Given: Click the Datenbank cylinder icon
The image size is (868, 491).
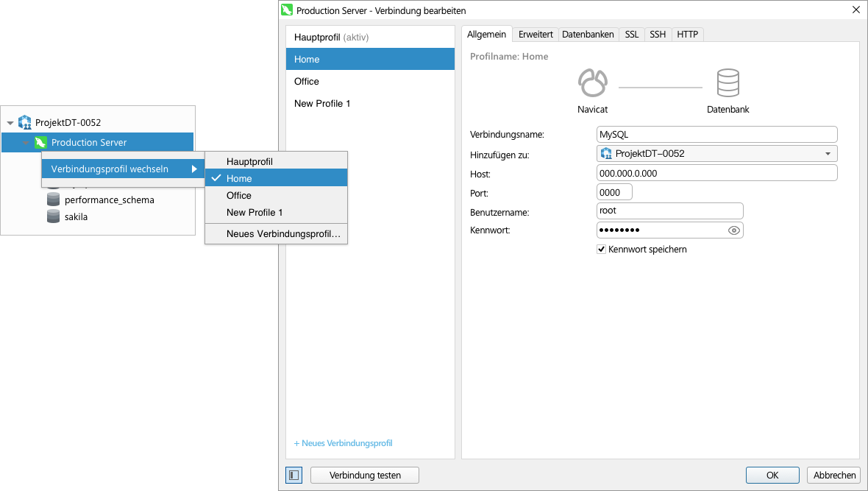Looking at the screenshot, I should pyautogui.click(x=728, y=83).
